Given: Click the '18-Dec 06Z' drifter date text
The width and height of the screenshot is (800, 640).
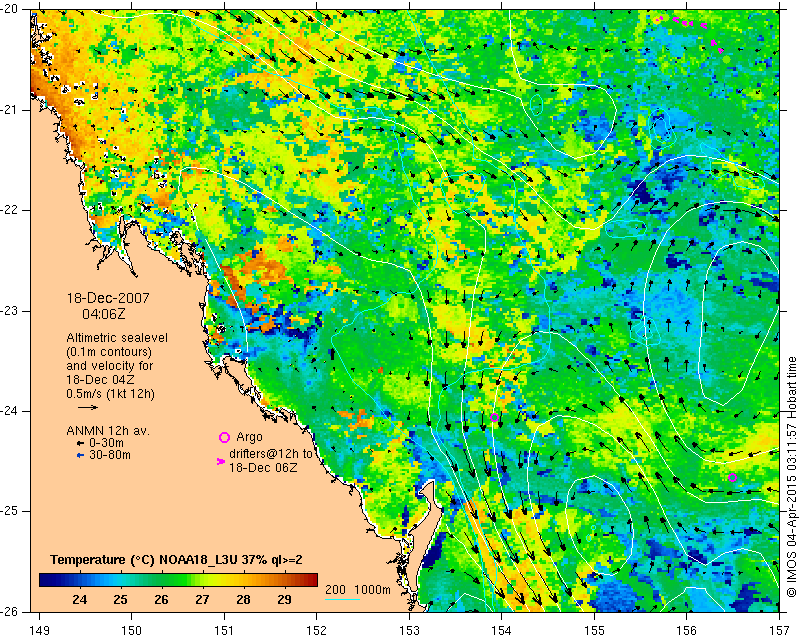Looking at the screenshot, I should click(263, 467).
